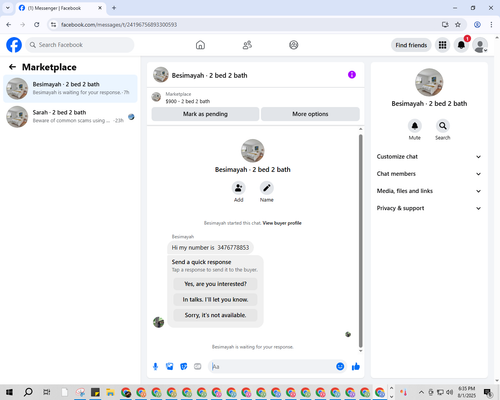Open File Explorer from taskbar
The image size is (500, 400).
[x=110, y=392]
